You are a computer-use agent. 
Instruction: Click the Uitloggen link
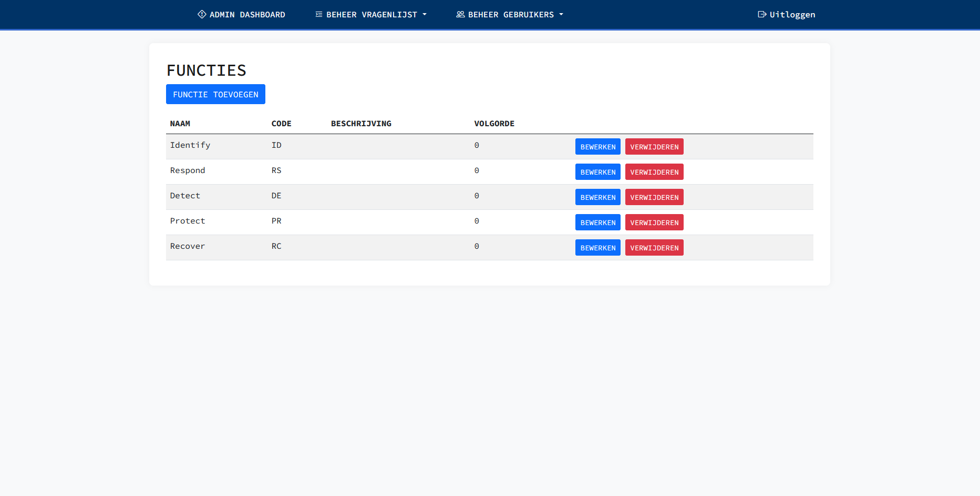(792, 15)
